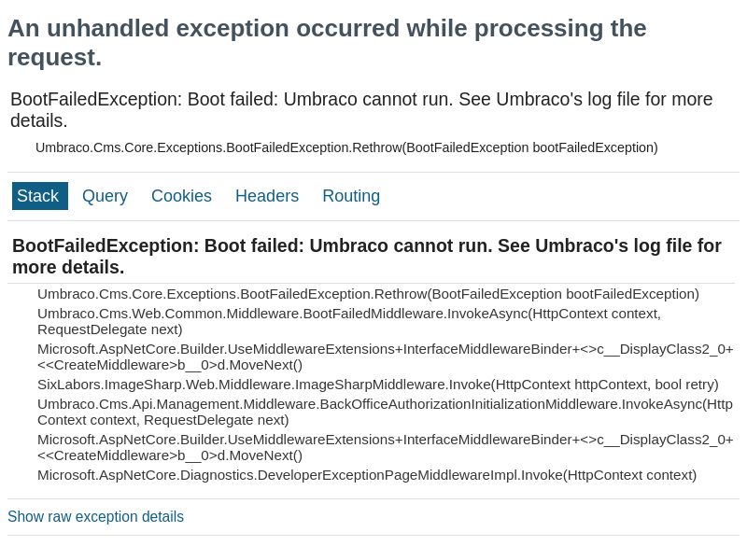Show raw exception details
This screenshot has height=560, width=747.
click(95, 517)
